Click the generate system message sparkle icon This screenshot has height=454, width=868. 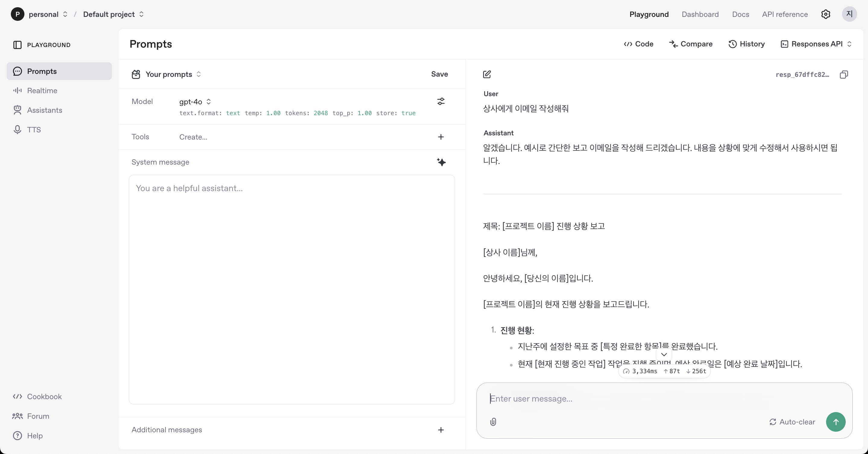tap(441, 162)
